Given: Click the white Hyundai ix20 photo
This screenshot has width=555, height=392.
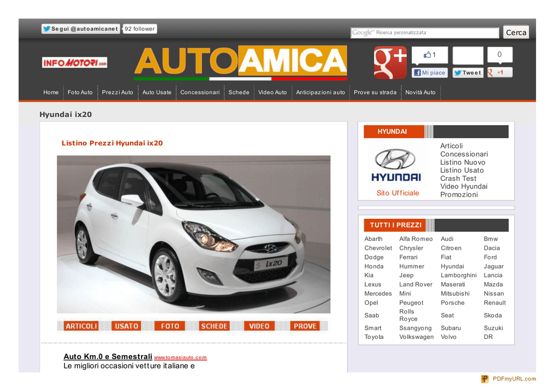Looking at the screenshot, I should pyautogui.click(x=193, y=234).
